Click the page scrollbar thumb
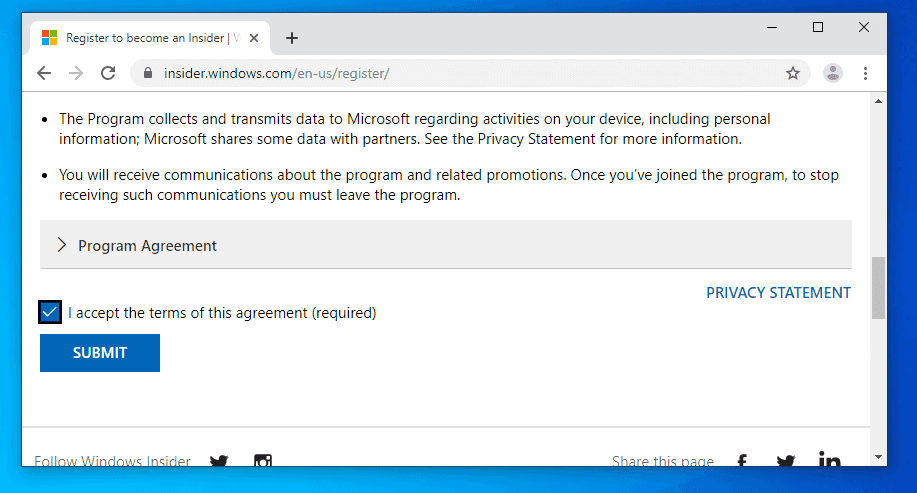Image resolution: width=917 pixels, height=493 pixels. [x=878, y=288]
